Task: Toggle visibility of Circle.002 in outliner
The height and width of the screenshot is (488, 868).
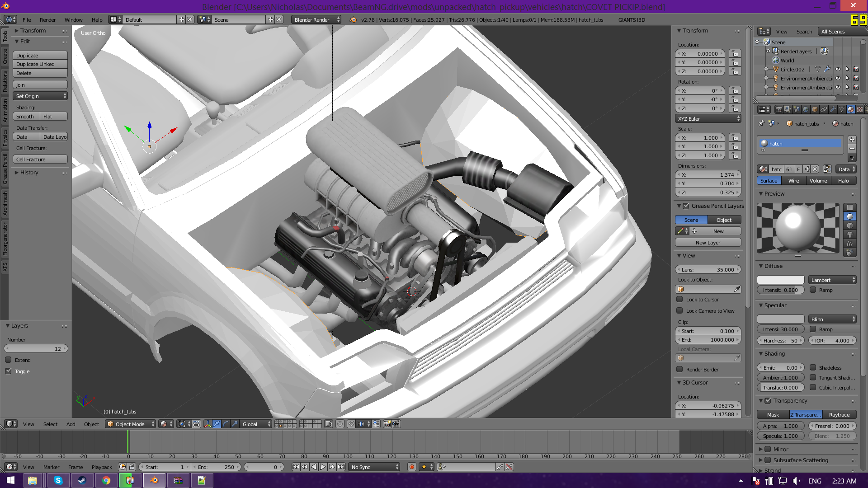Action: tap(838, 69)
